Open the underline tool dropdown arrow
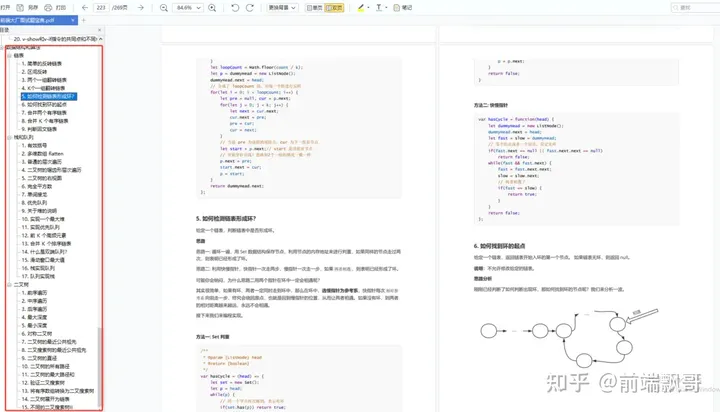The height and width of the screenshot is (412, 720). [386, 8]
